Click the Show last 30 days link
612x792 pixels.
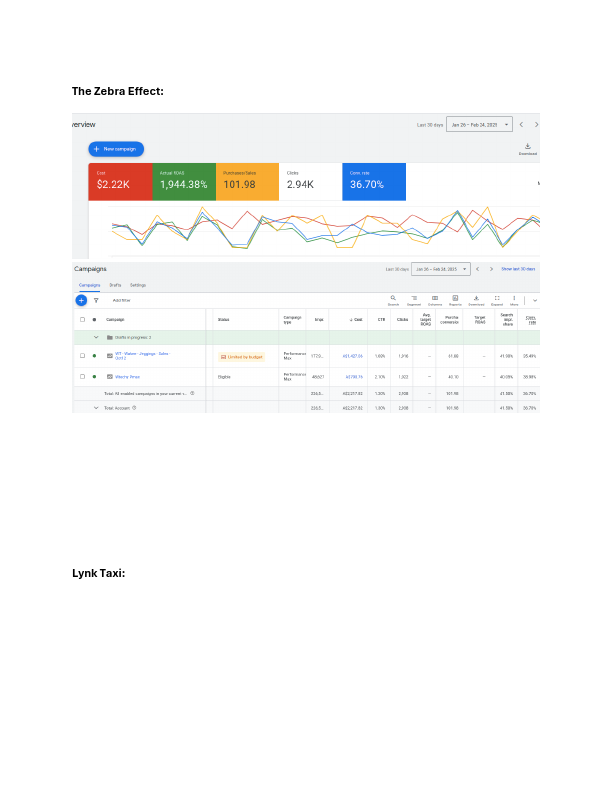click(518, 269)
